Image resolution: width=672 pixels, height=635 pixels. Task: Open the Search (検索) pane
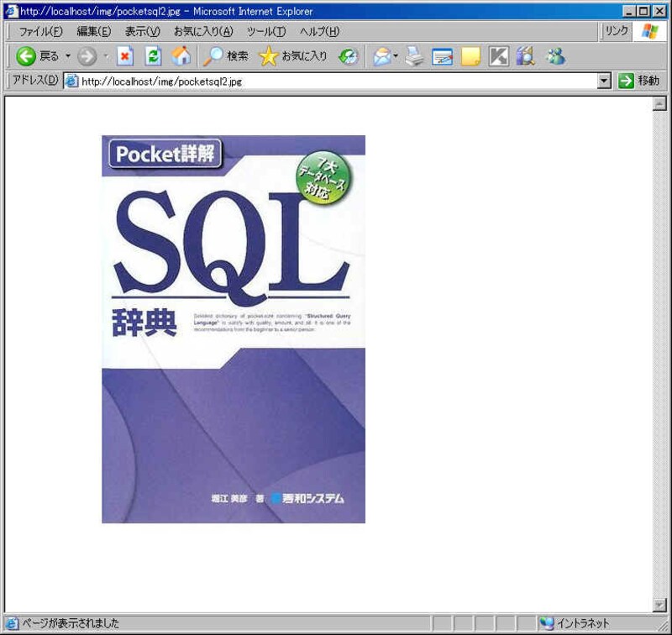coord(225,56)
